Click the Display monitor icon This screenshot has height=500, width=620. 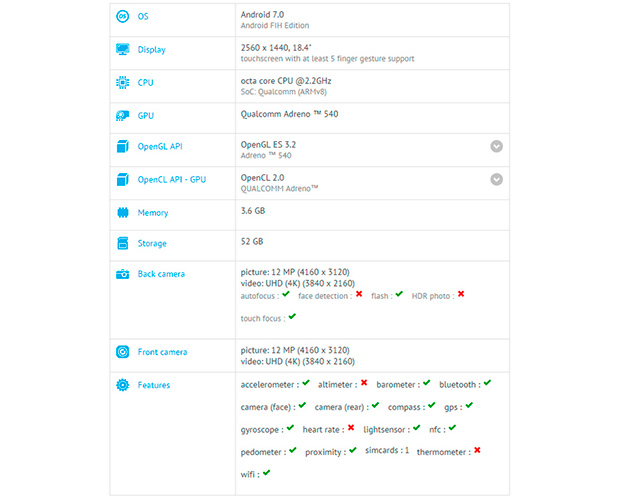pos(122,49)
